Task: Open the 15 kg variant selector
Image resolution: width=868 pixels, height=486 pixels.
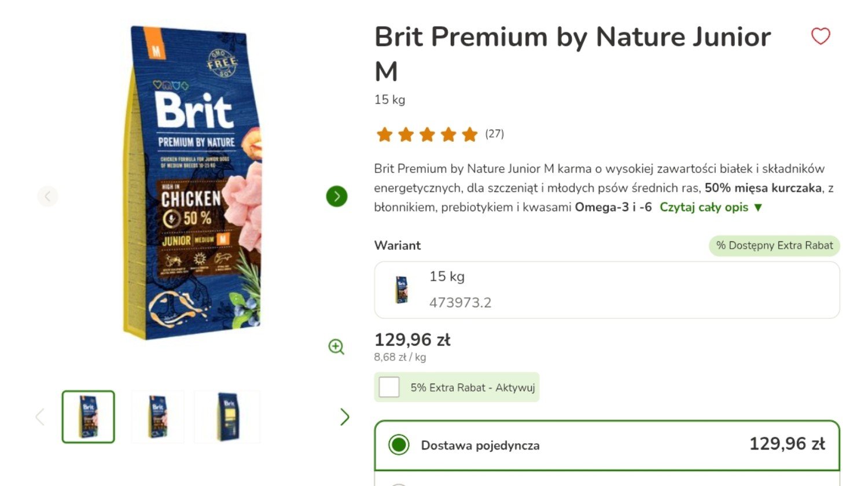Action: coord(607,290)
